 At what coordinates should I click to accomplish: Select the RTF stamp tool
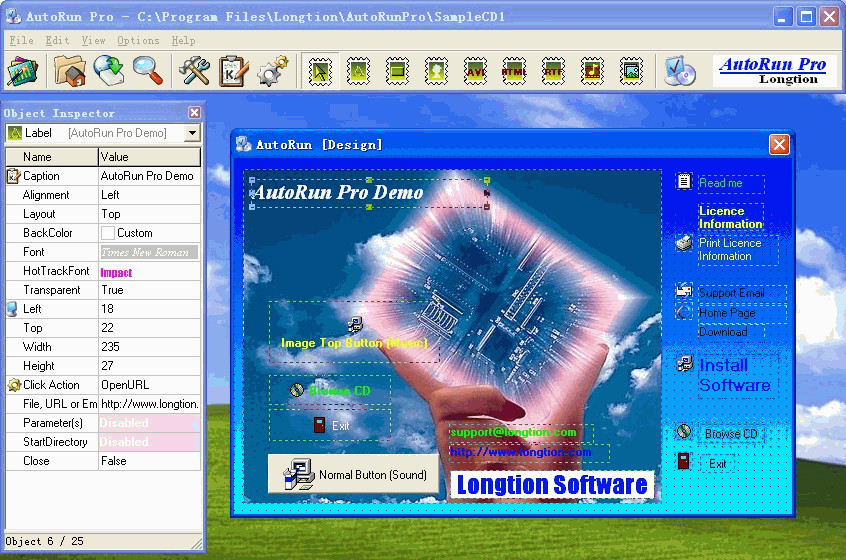coord(553,71)
